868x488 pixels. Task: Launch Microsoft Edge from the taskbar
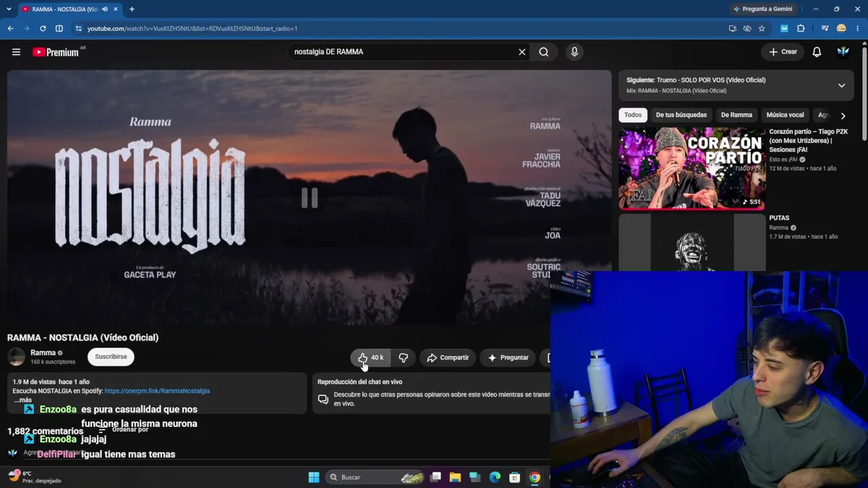point(495,477)
